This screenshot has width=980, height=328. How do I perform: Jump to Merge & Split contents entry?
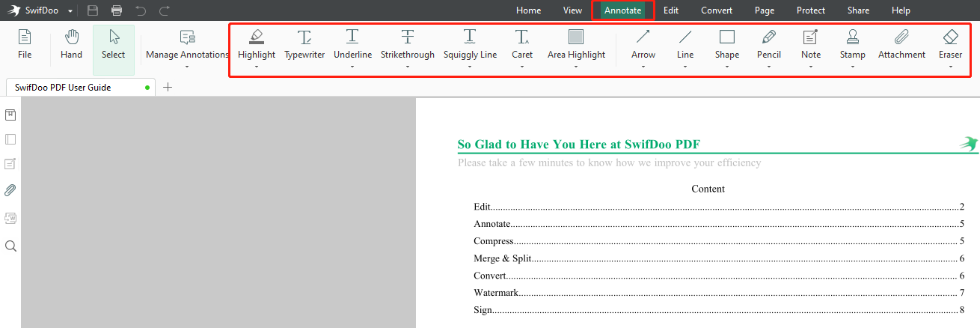pyautogui.click(x=719, y=258)
